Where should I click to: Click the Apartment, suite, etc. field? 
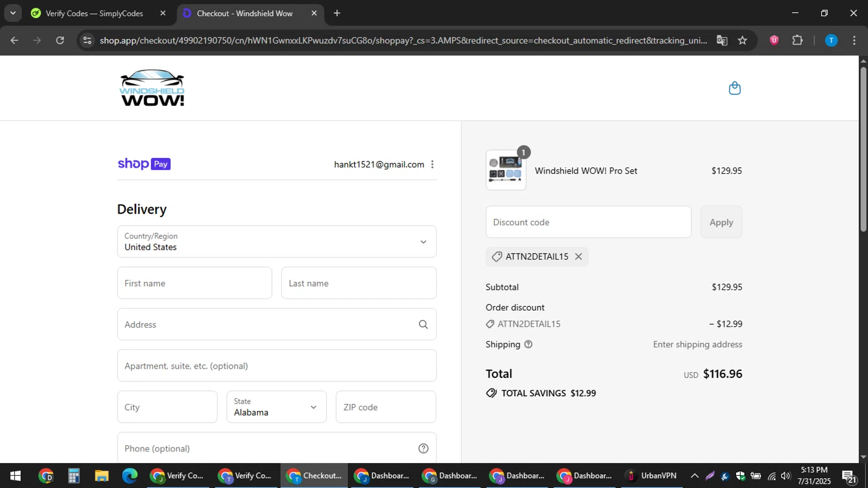coord(277,366)
